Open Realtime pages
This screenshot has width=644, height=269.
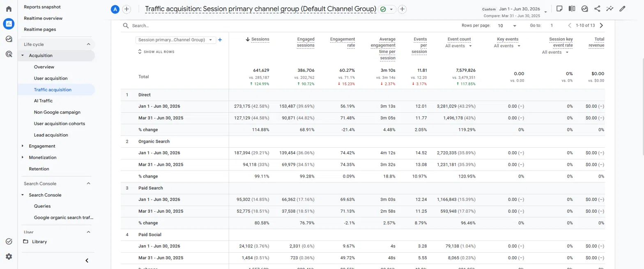click(x=40, y=30)
